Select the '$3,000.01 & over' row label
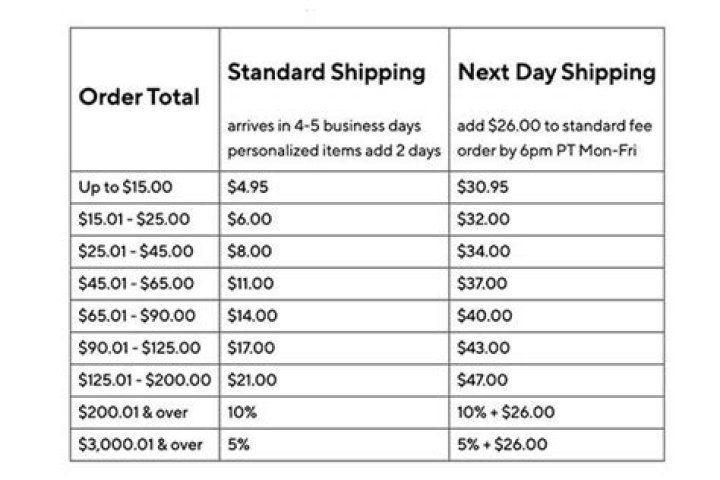This screenshot has height=480, width=720. (139, 444)
